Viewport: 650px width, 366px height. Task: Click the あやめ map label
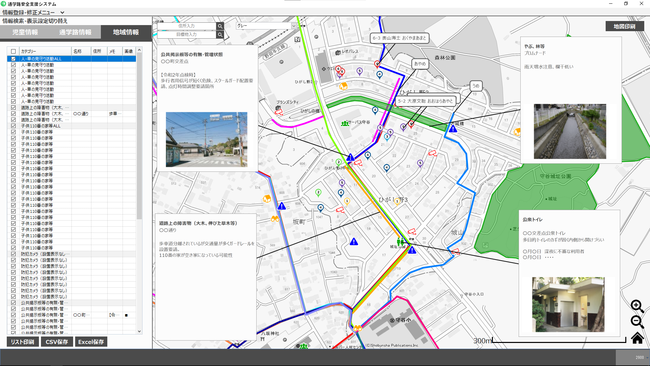[420, 64]
